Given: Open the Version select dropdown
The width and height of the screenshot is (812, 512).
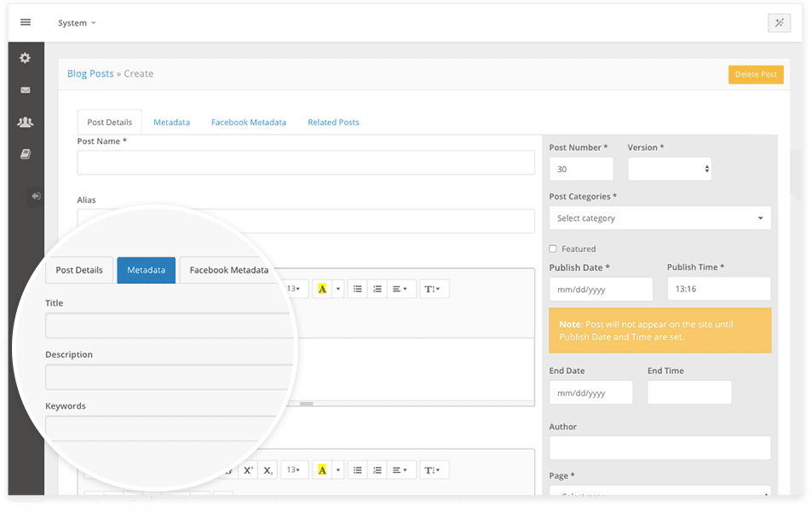Looking at the screenshot, I should click(669, 170).
